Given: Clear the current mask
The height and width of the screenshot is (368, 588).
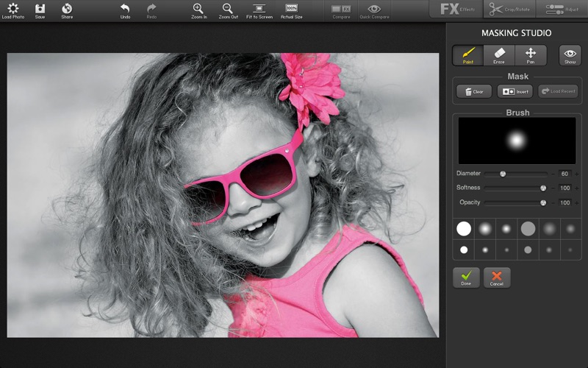Looking at the screenshot, I should pos(473,92).
